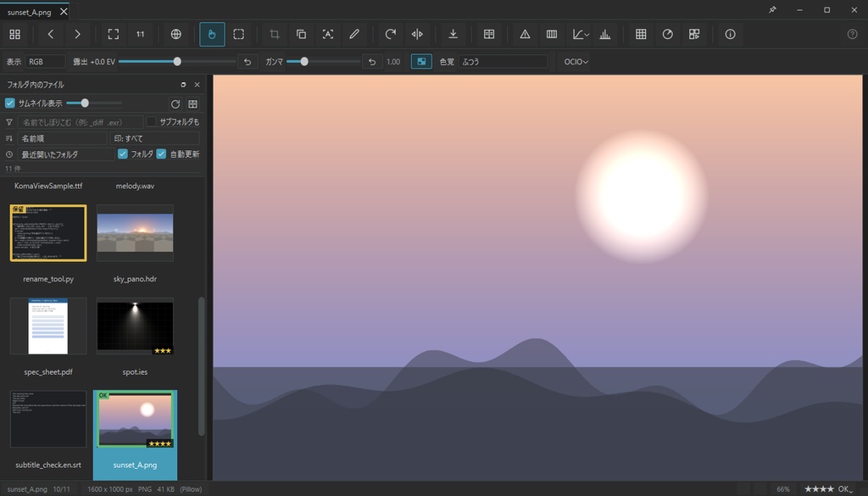
Task: Close the sunset_A.png tab
Action: coord(64,11)
